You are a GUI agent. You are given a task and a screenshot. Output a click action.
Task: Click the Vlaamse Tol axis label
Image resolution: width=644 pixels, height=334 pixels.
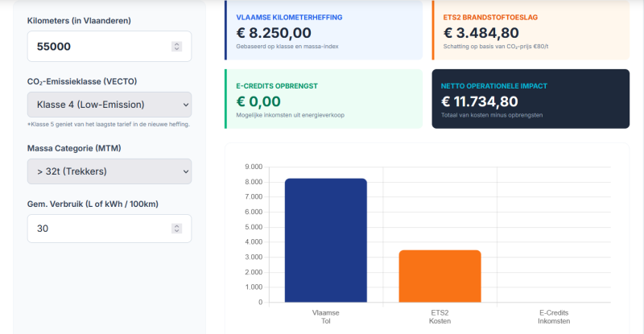click(x=326, y=315)
